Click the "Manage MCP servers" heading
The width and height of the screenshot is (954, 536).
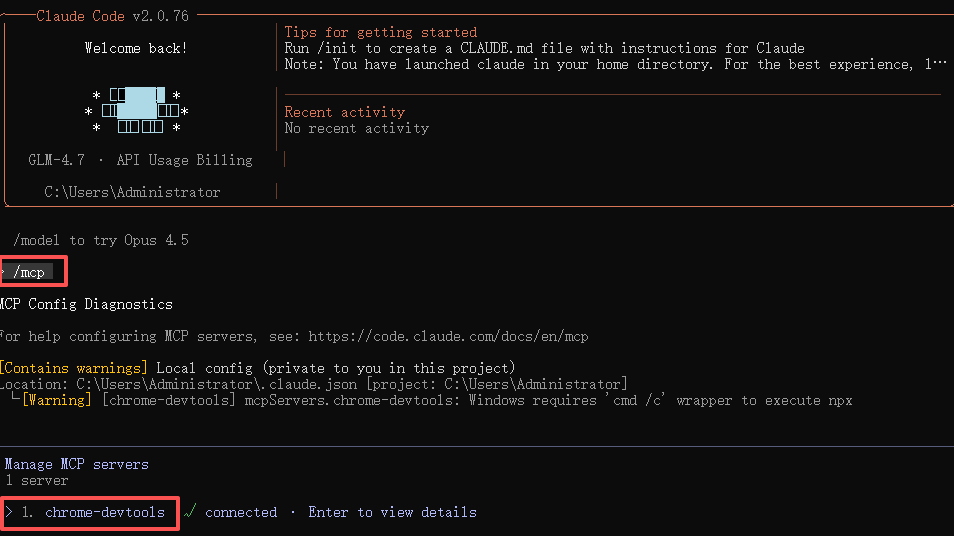[x=76, y=464]
